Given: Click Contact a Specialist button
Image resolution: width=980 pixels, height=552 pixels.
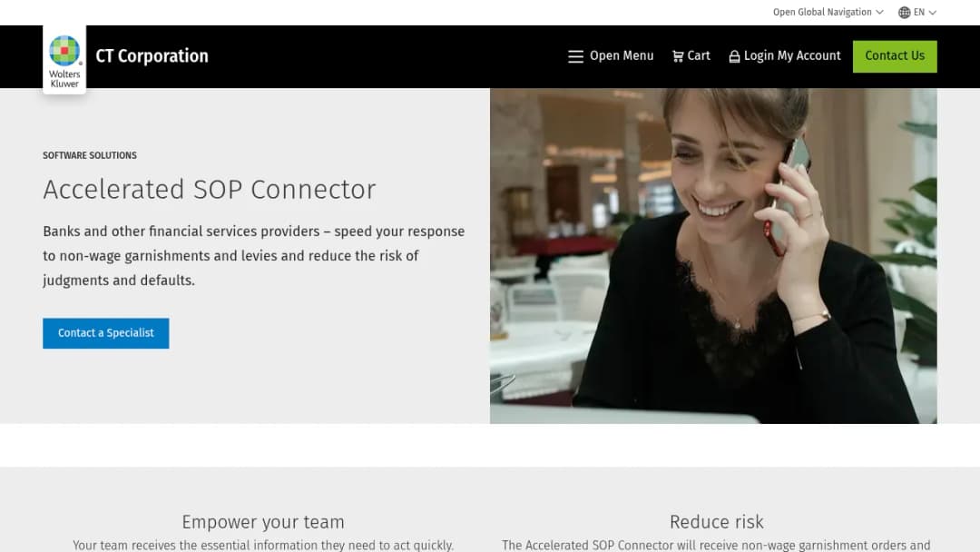Looking at the screenshot, I should tap(105, 333).
